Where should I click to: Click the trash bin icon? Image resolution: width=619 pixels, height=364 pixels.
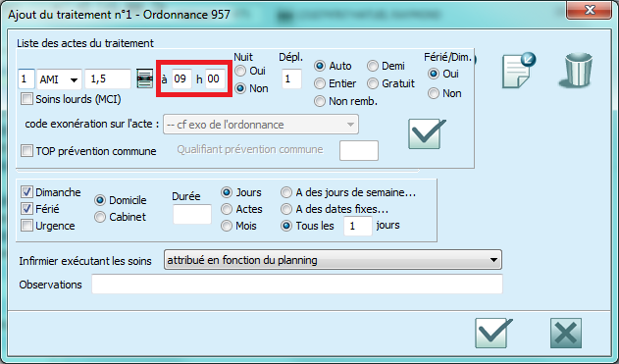click(x=577, y=70)
